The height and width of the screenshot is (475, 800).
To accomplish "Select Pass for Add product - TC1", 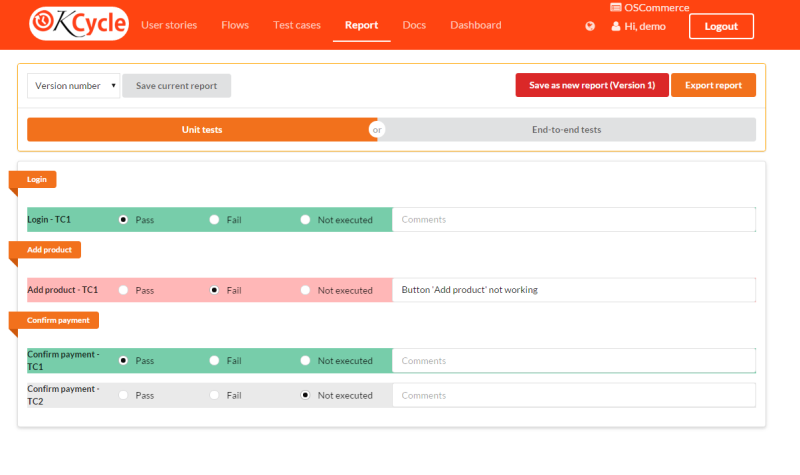I will (x=123, y=290).
